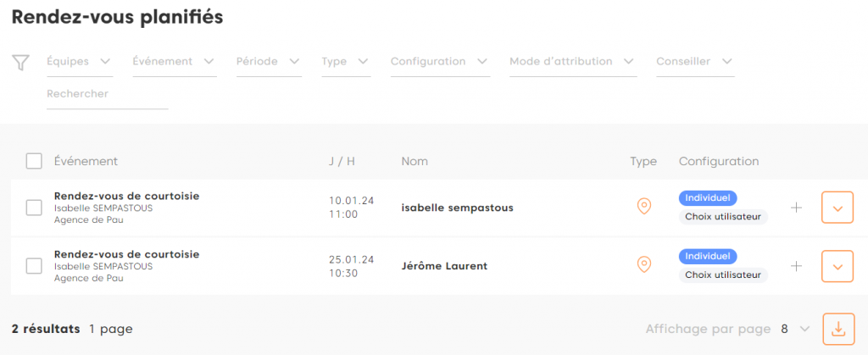Select the isabelle sempastous appointment checkbox

(34, 208)
